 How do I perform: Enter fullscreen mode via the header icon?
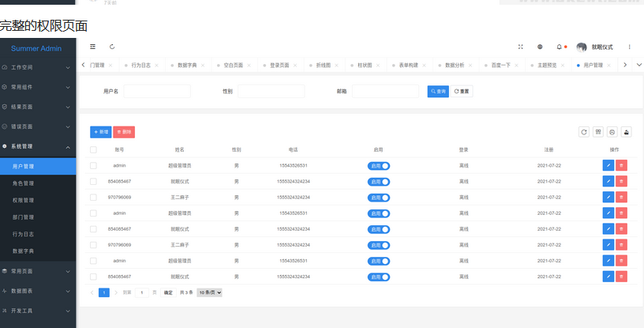(520, 47)
